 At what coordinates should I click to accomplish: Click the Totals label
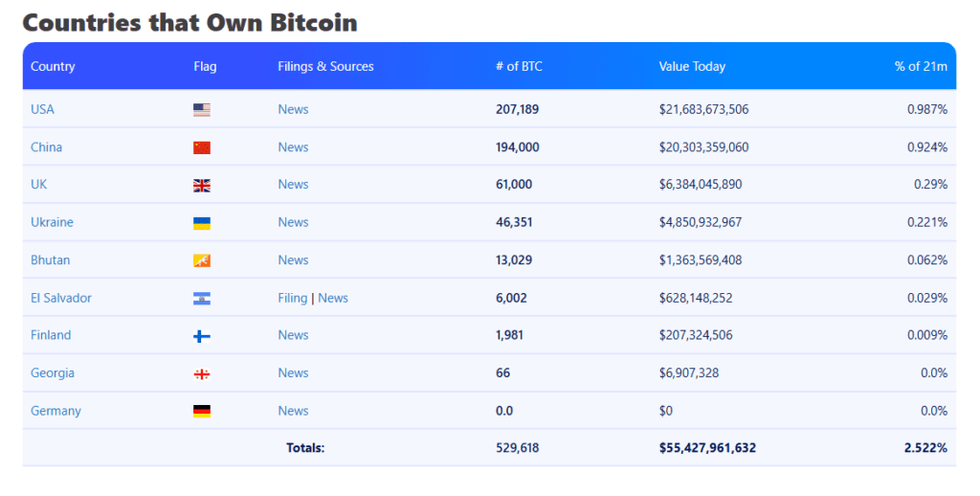(x=305, y=448)
